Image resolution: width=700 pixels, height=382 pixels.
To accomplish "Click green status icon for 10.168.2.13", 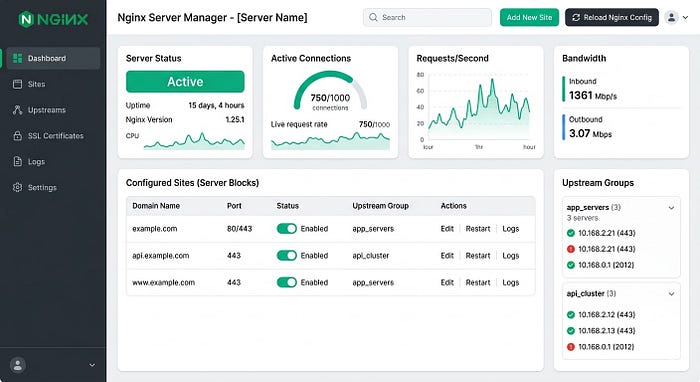I will pyautogui.click(x=571, y=331).
